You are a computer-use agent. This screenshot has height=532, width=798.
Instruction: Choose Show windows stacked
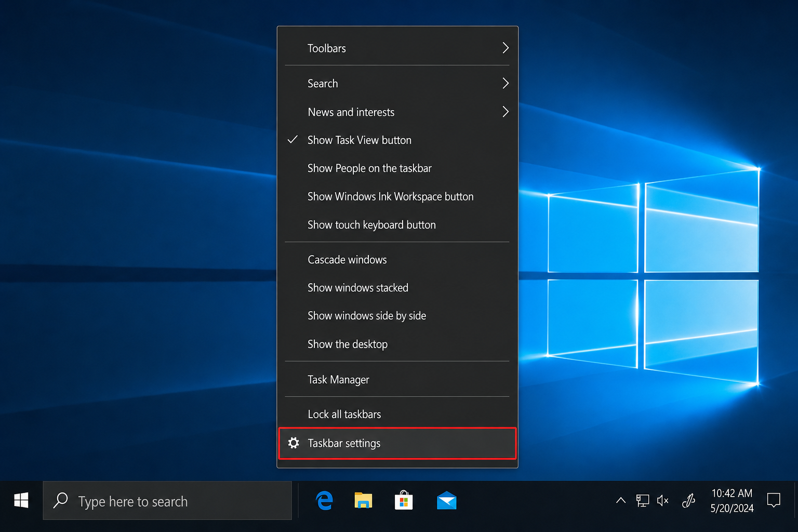[x=397, y=288]
